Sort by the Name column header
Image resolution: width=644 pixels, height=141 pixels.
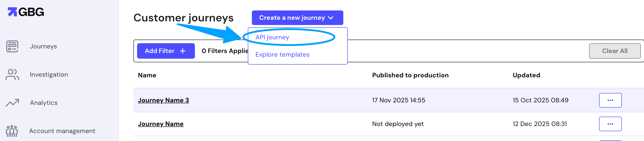pyautogui.click(x=147, y=75)
